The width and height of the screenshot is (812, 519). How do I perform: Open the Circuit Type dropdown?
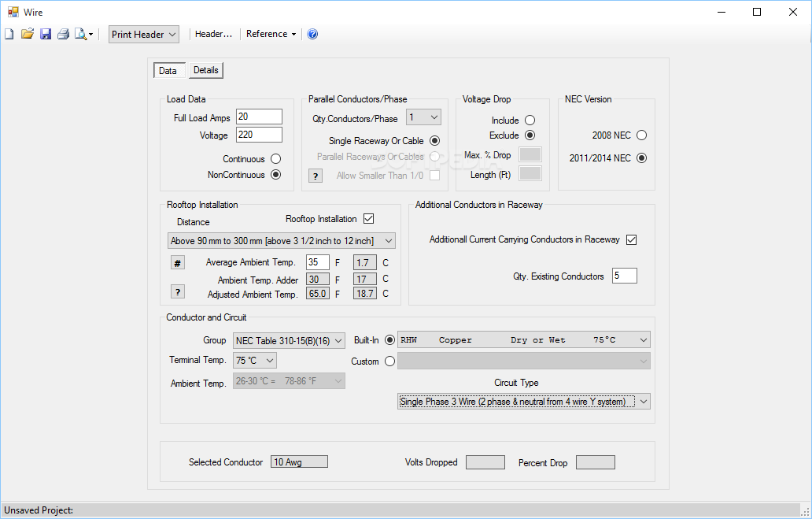pos(524,402)
